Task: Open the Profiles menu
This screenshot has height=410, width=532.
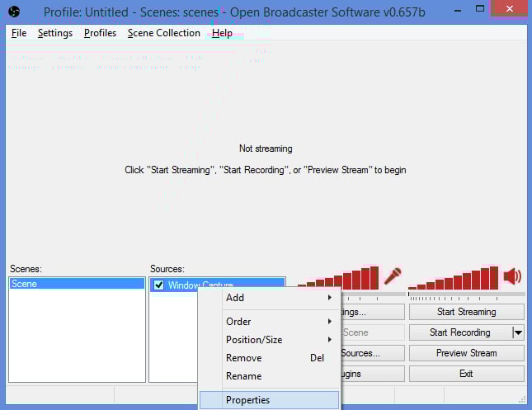Action: coord(100,33)
